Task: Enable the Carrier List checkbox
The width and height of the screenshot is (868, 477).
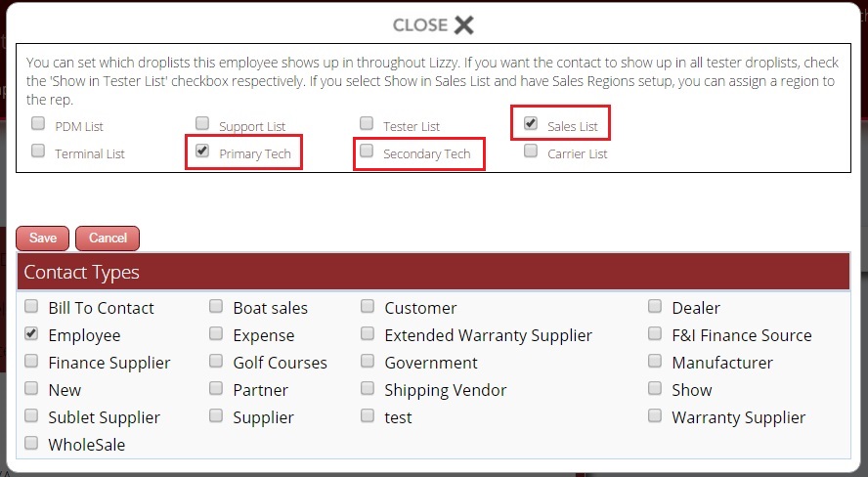Action: pos(531,152)
